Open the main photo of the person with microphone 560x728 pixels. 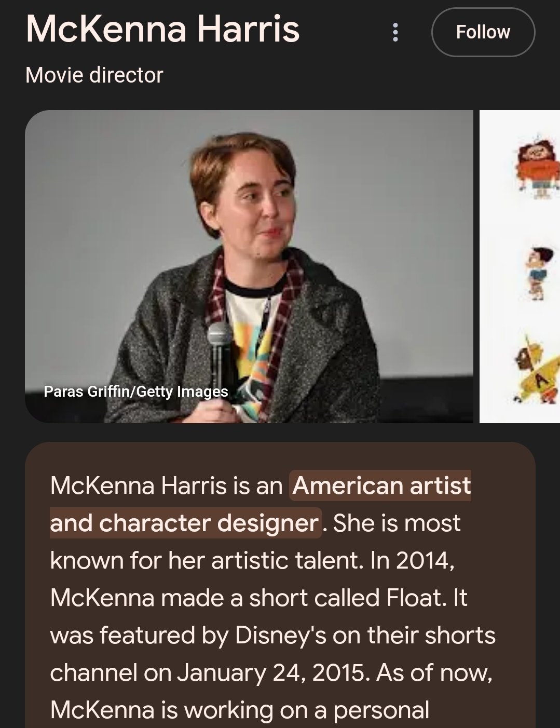click(249, 266)
